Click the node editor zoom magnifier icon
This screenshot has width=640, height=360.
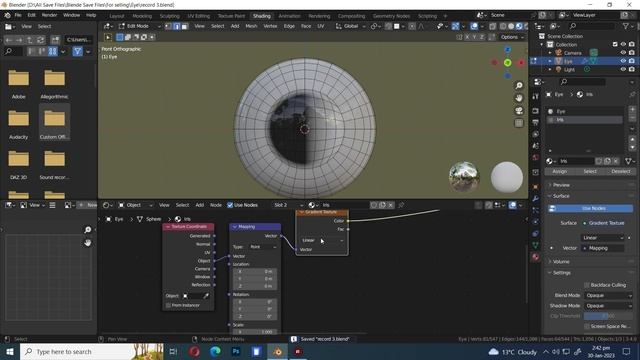[x=87, y=230]
